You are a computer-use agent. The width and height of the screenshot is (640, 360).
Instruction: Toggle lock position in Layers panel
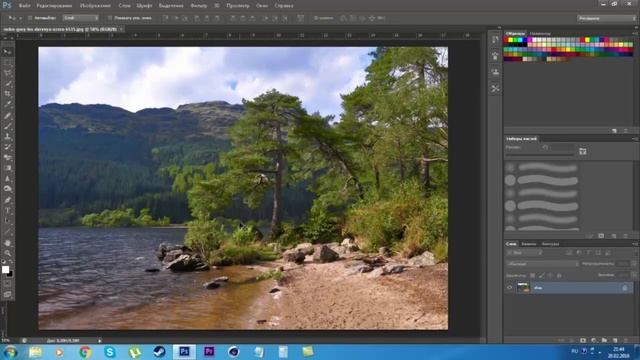click(x=550, y=276)
